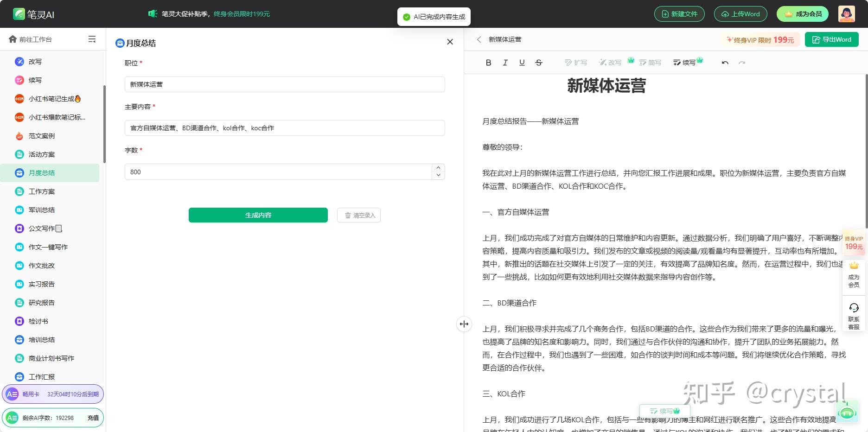Open 范文案例 in the sidebar
Screen dimensions: 868x432
pyautogui.click(x=50, y=136)
